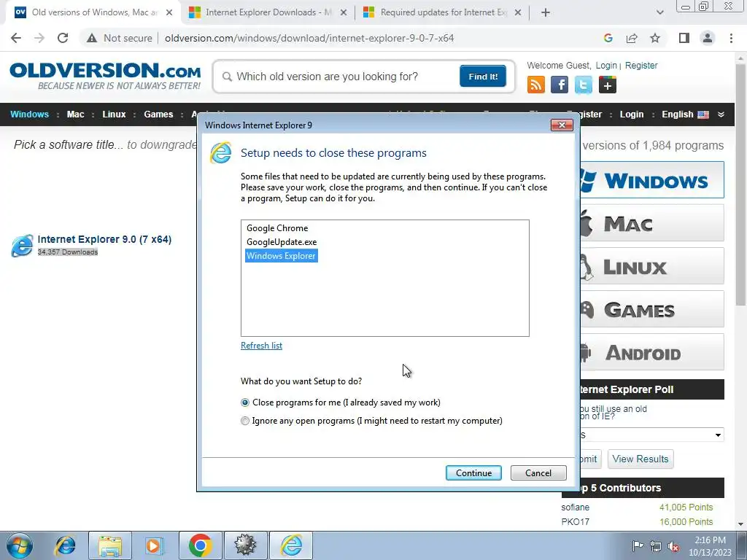The image size is (747, 560).
Task: Select Ignore any open programs option
Action: pyautogui.click(x=245, y=421)
